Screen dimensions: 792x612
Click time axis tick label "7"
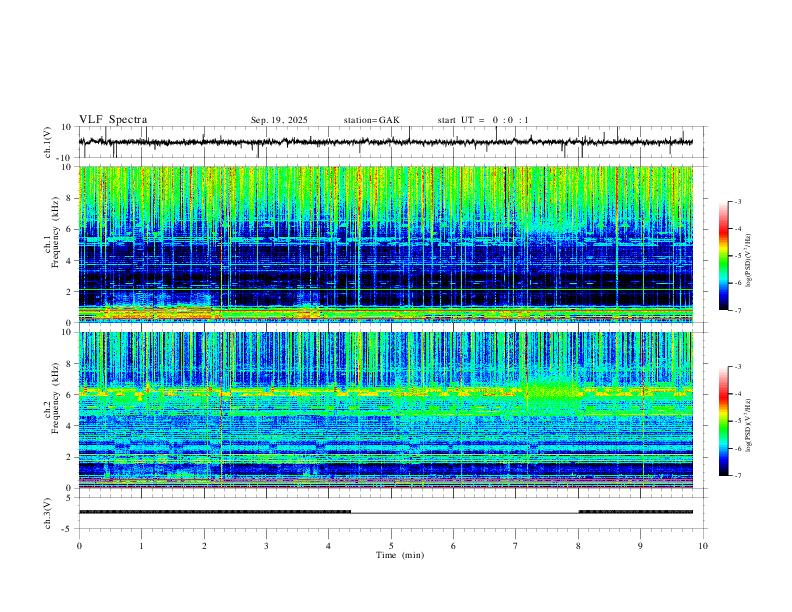click(516, 546)
